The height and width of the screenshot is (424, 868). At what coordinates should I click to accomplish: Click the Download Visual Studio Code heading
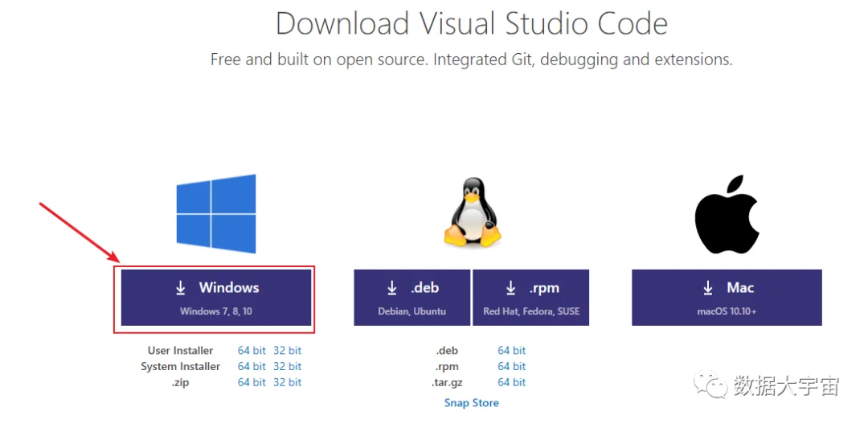click(472, 24)
